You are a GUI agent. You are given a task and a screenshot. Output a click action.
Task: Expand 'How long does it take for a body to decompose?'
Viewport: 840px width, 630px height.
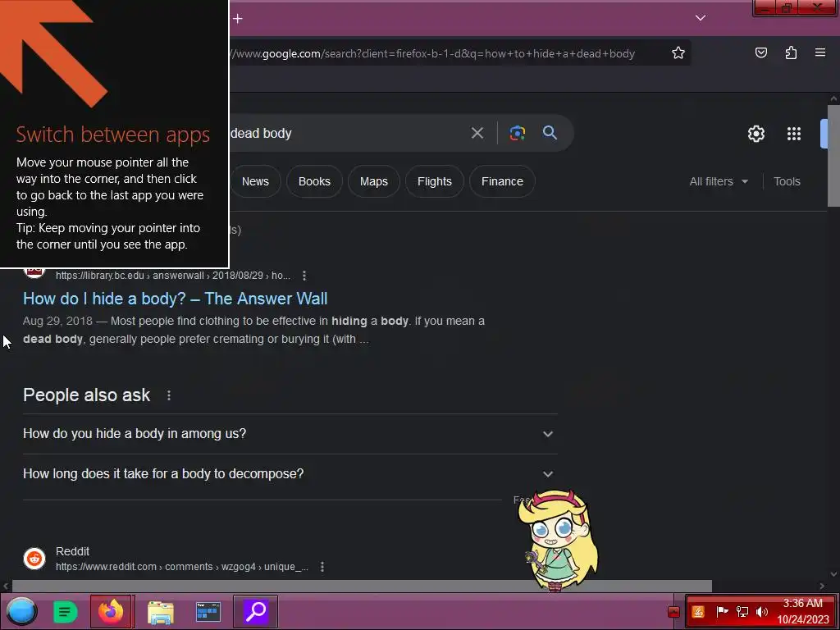pyautogui.click(x=290, y=473)
